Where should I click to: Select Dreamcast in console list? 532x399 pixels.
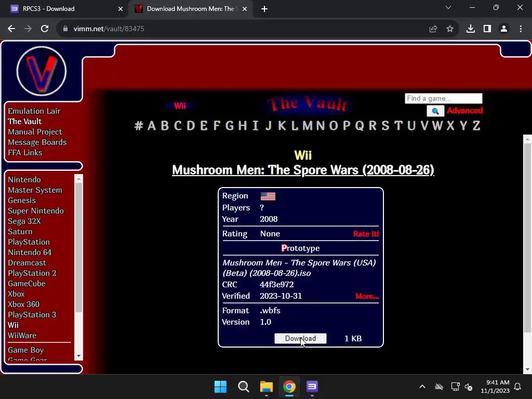coord(27,263)
